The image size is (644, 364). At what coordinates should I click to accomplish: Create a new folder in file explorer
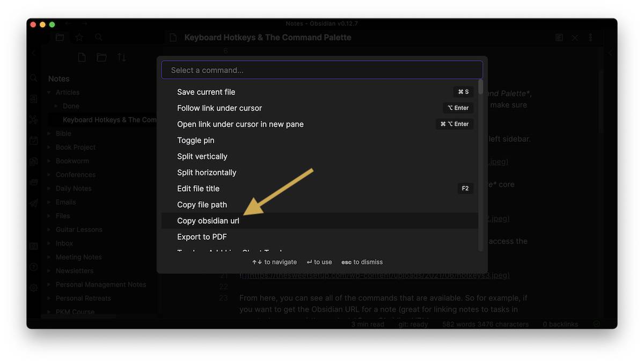tap(101, 57)
